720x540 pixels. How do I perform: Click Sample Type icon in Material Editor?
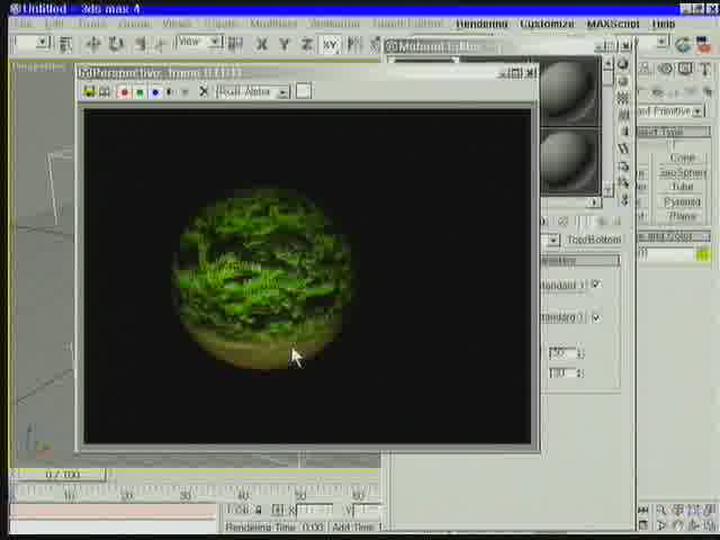pyautogui.click(x=623, y=64)
